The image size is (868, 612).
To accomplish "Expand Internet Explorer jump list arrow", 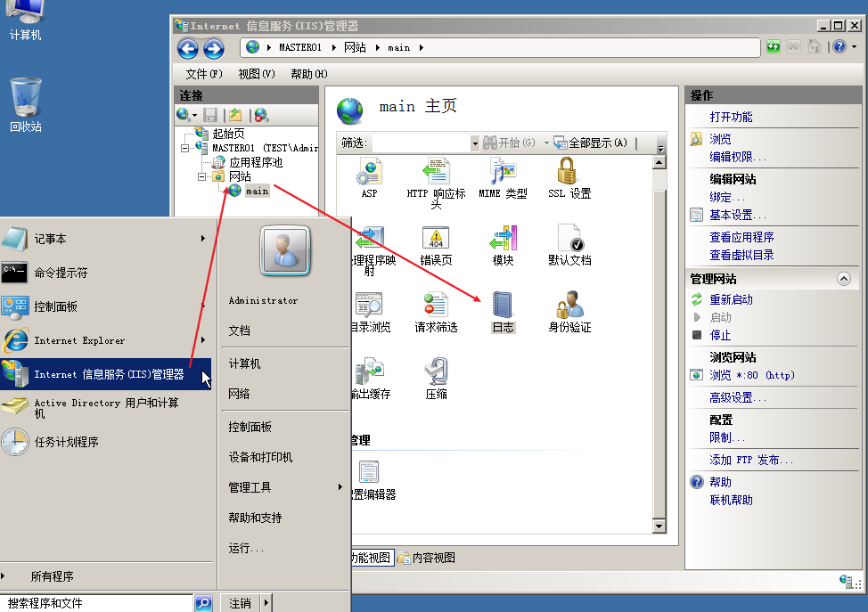I will click(x=202, y=339).
